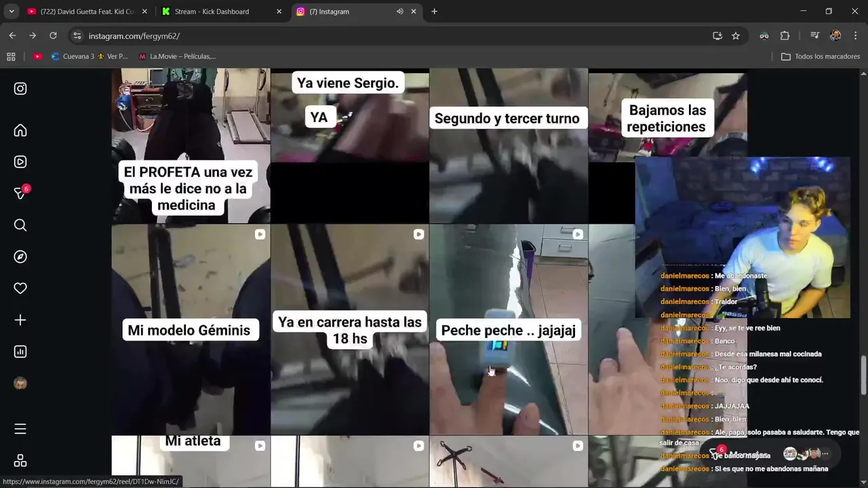Close the David Guetta YouTube tab

click(x=144, y=12)
